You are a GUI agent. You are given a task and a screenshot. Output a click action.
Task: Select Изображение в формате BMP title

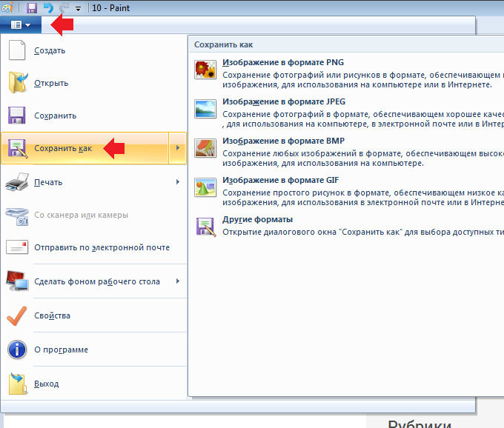[283, 141]
